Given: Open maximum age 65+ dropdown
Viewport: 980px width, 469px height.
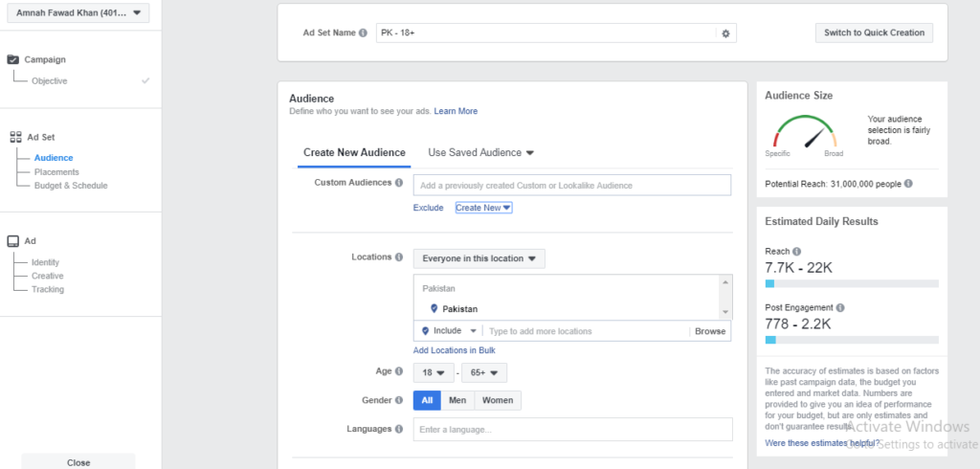Looking at the screenshot, I should [x=484, y=372].
